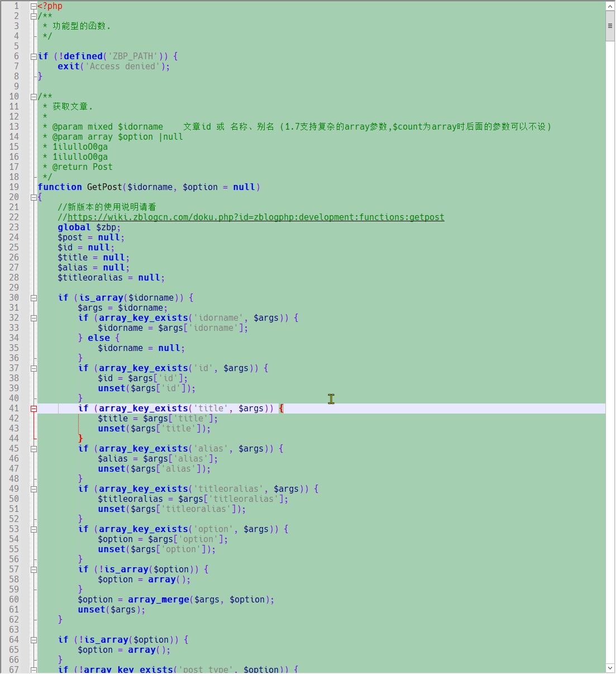Viewport: 616px width, 674px height.
Task: Click '$post = null;' on line 24
Action: point(91,238)
